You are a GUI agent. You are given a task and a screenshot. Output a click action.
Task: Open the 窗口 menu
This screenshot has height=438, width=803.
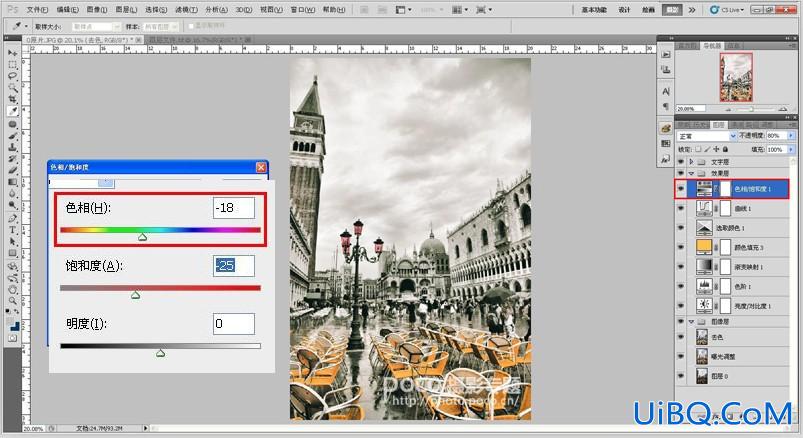tap(303, 10)
